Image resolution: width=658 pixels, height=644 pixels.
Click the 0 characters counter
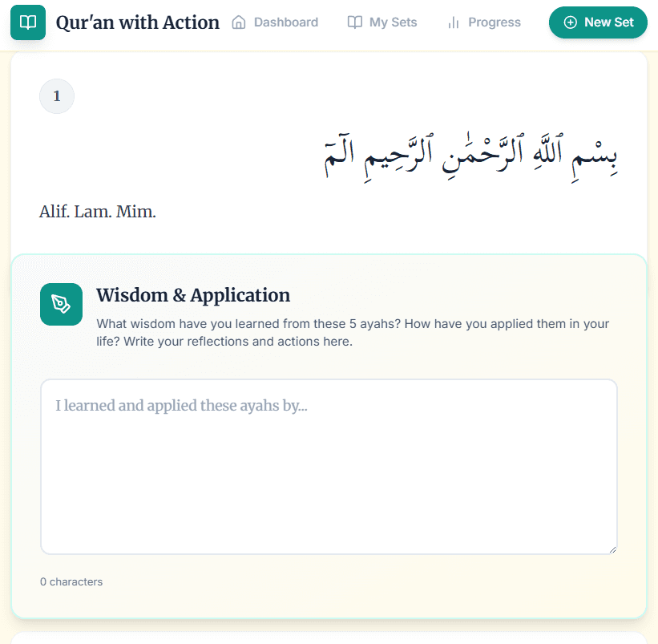coord(71,581)
